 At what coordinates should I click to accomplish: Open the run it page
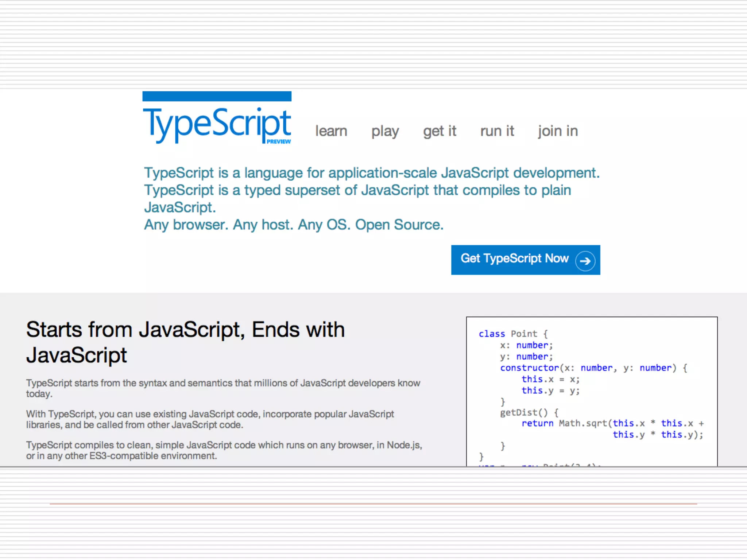pos(497,131)
